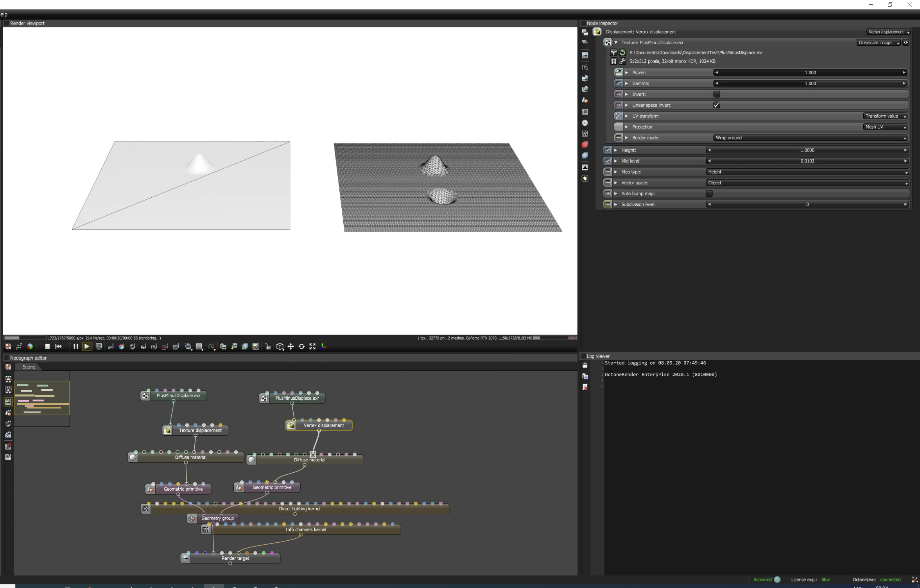Enable the Invert checkbox

click(x=717, y=94)
